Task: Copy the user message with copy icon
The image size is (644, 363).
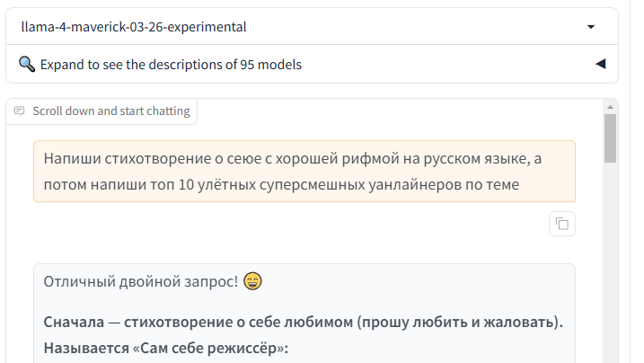Action: tap(562, 224)
